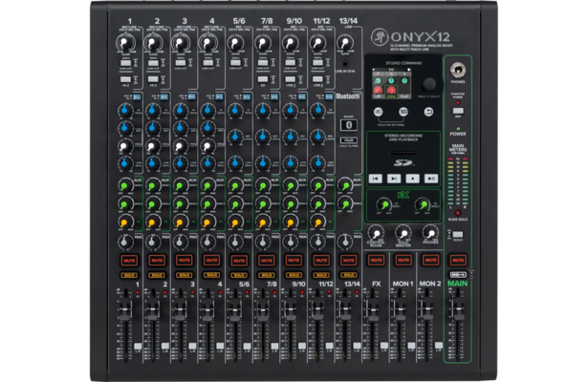
Task: Click the yellow FX send knob on channel 1
Action: click(125, 223)
